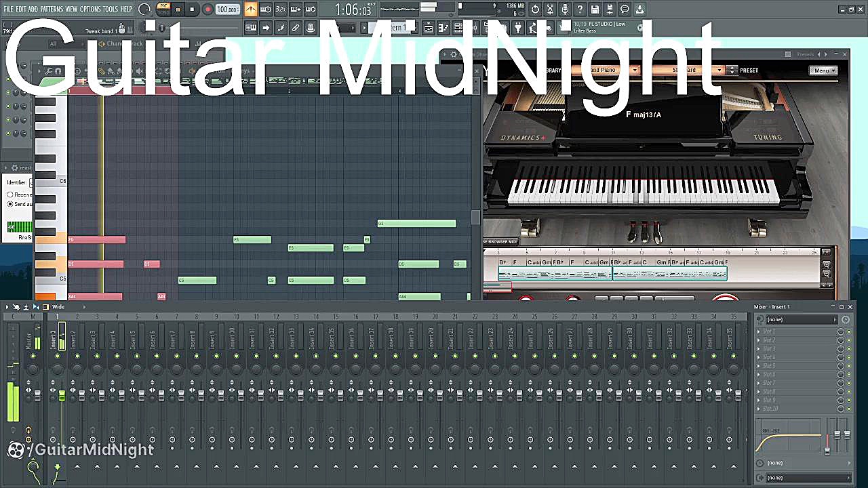
Task: Open the audio editor scissors icon
Action: tap(550, 9)
